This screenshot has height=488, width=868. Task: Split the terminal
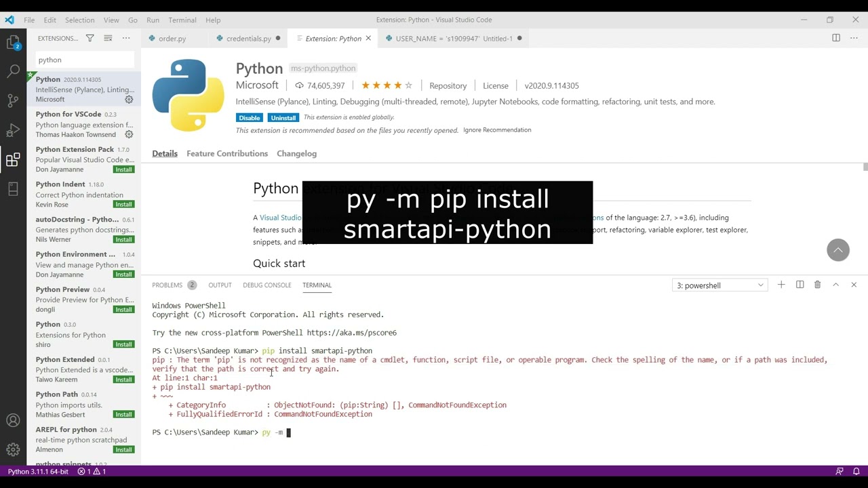[x=800, y=285]
